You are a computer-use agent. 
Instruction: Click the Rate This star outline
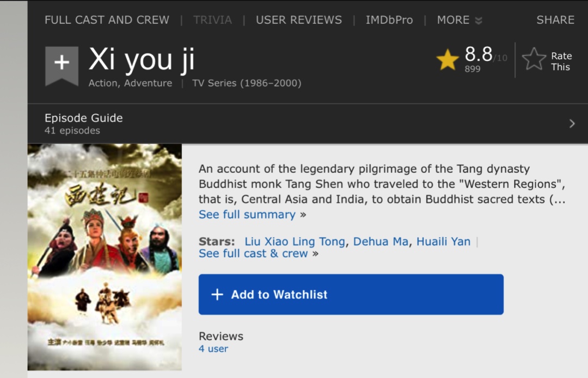534,59
